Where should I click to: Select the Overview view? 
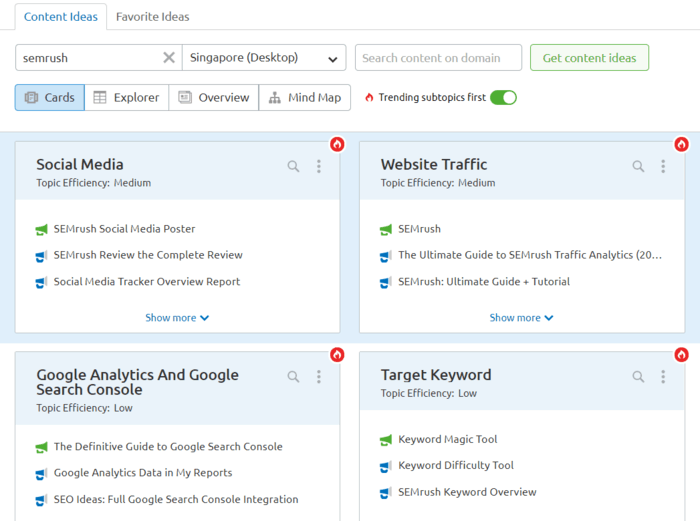214,97
